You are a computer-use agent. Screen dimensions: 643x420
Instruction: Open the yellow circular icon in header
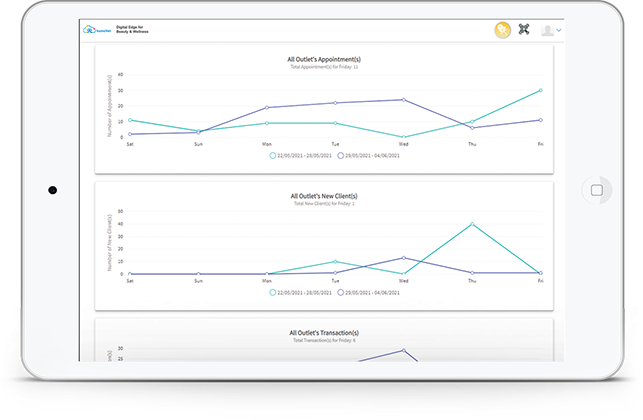point(502,30)
